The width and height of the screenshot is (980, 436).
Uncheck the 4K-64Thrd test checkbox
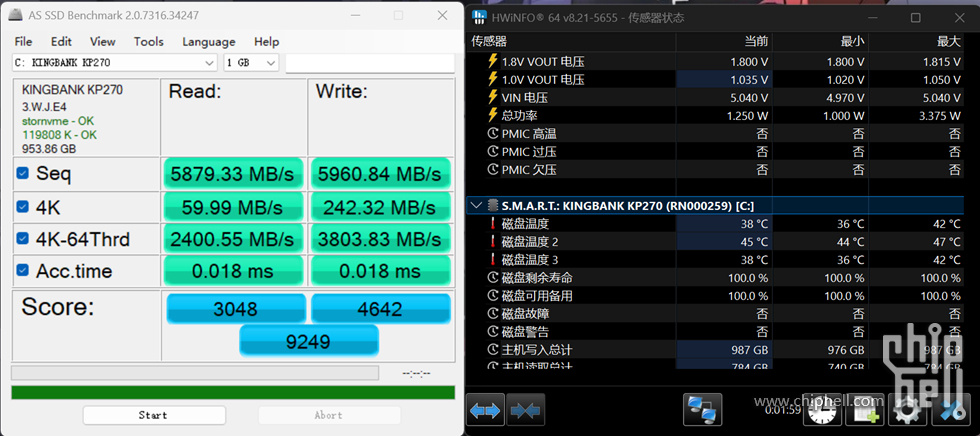tap(22, 239)
